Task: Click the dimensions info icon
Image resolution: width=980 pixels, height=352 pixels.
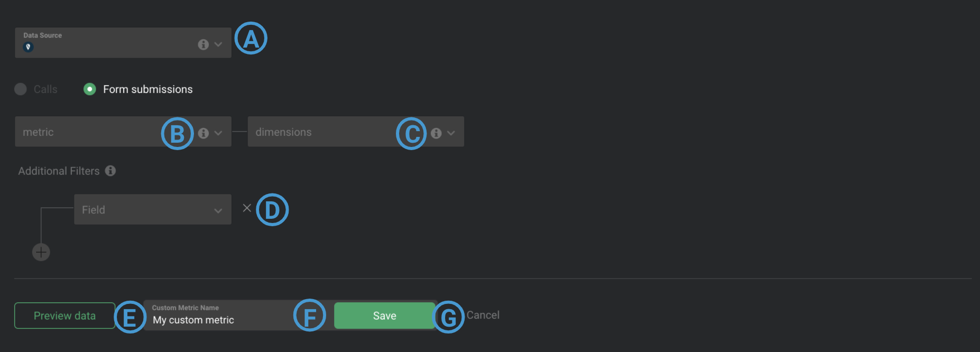Action: 436,133
